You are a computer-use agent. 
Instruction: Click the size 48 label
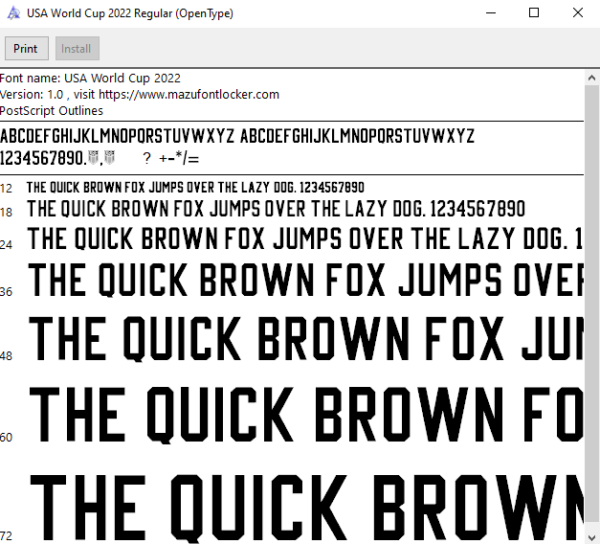[6, 356]
